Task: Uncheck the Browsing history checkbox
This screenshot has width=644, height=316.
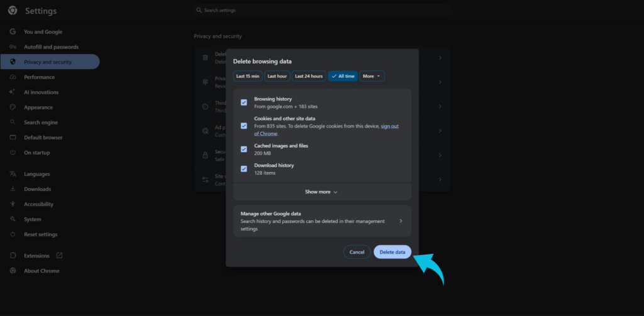Action: click(x=244, y=102)
